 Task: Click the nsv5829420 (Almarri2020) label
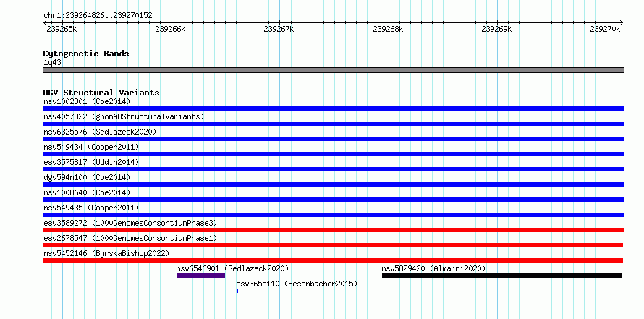[x=433, y=268]
